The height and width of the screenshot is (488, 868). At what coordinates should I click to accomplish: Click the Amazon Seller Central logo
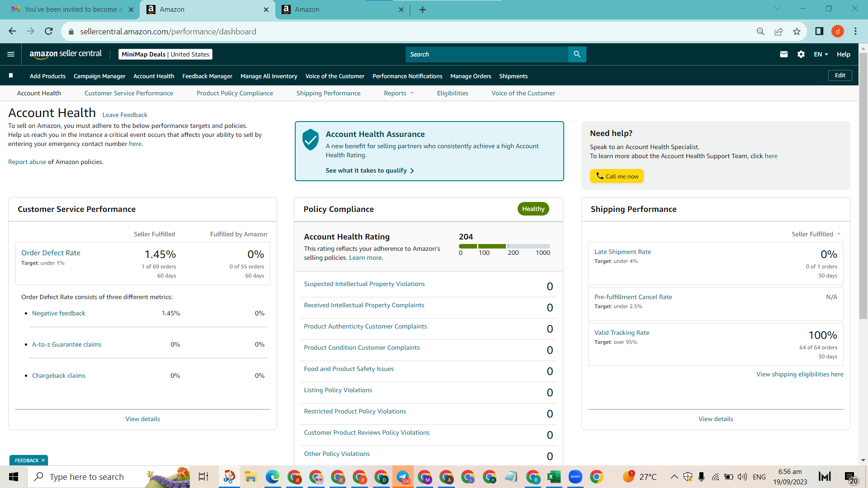[x=66, y=54]
